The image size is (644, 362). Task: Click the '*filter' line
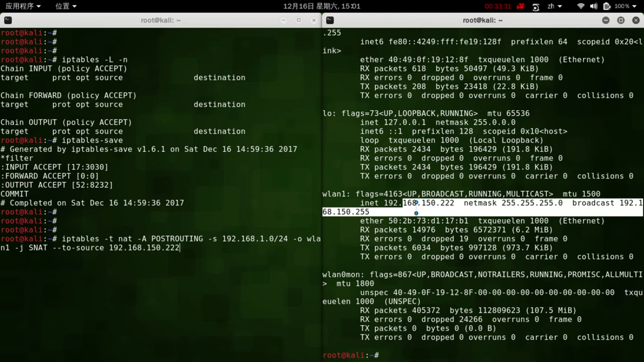pyautogui.click(x=17, y=158)
